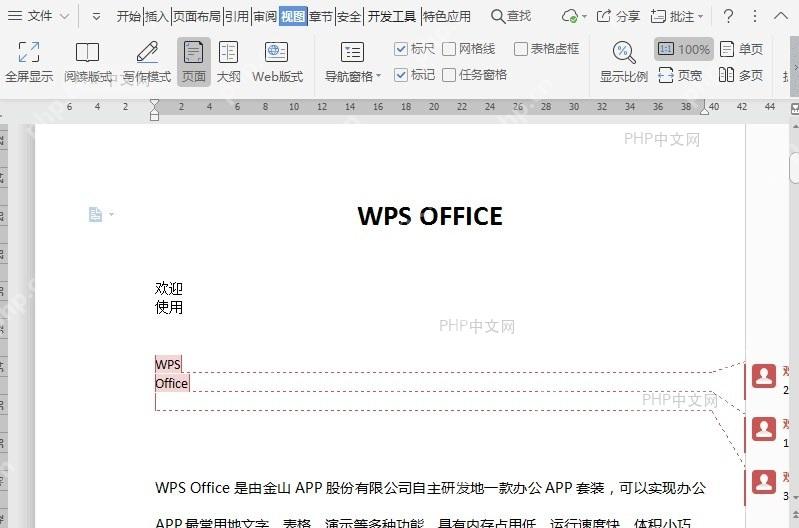Expand the document options icon dropdown arrow
The height and width of the screenshot is (528, 799).
[111, 214]
